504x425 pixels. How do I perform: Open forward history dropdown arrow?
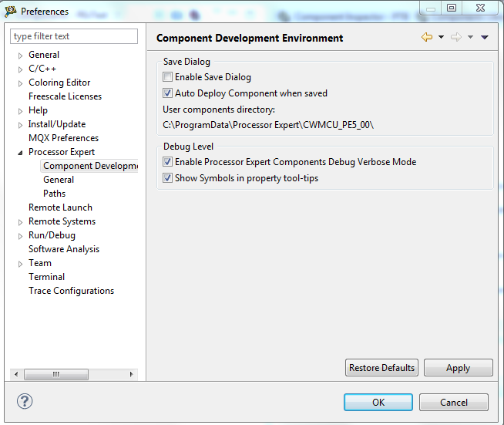(x=470, y=37)
